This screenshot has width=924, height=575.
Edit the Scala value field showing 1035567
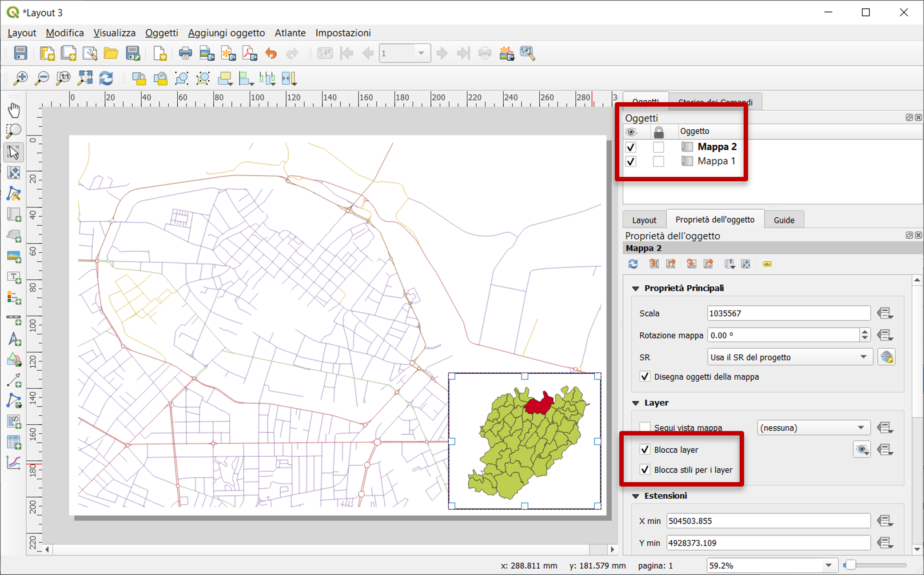(x=789, y=313)
